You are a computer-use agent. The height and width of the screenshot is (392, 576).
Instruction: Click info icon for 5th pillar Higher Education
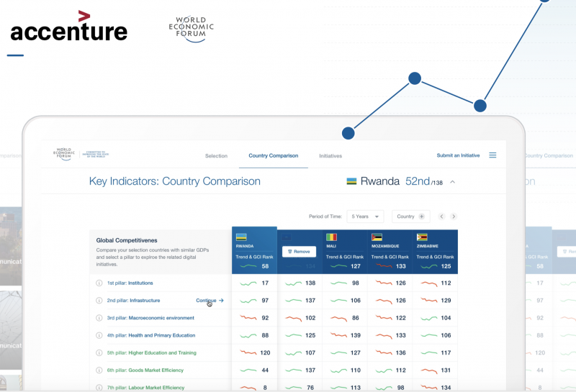tap(99, 352)
